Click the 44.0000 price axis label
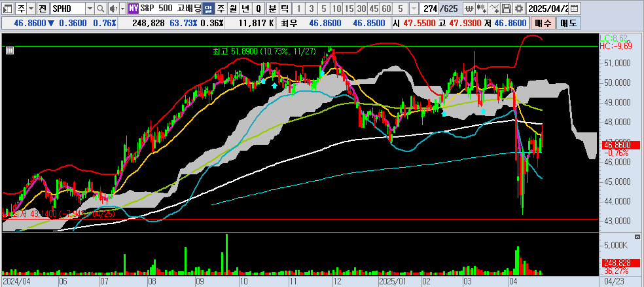This screenshot has height=287, width=644. click(617, 201)
